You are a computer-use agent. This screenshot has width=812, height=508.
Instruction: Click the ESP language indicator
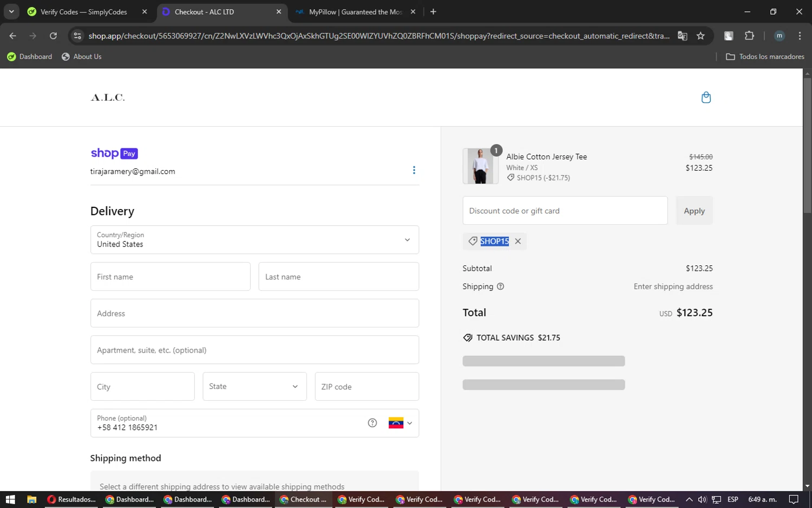coord(733,499)
